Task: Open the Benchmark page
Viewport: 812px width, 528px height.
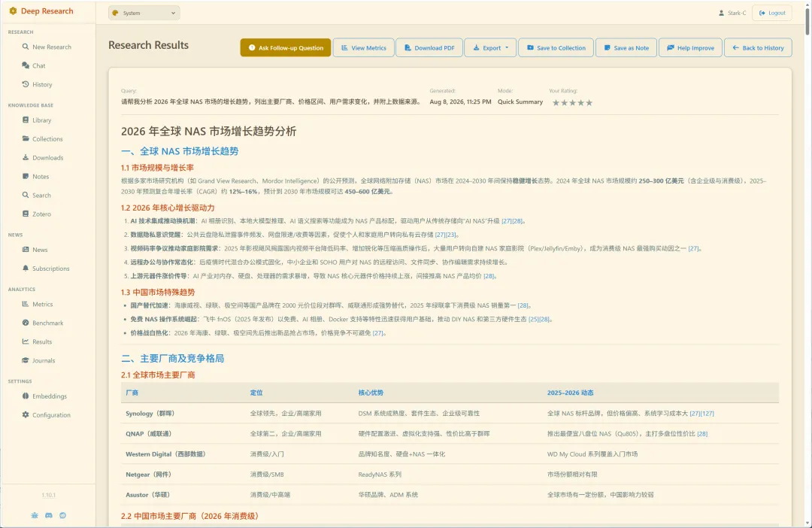Action: click(43, 323)
